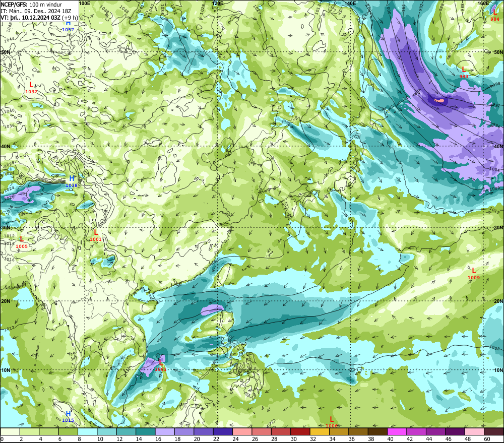504x443 pixels.
Task: Click the H 1015 high pressure marker
Action: coord(68,416)
